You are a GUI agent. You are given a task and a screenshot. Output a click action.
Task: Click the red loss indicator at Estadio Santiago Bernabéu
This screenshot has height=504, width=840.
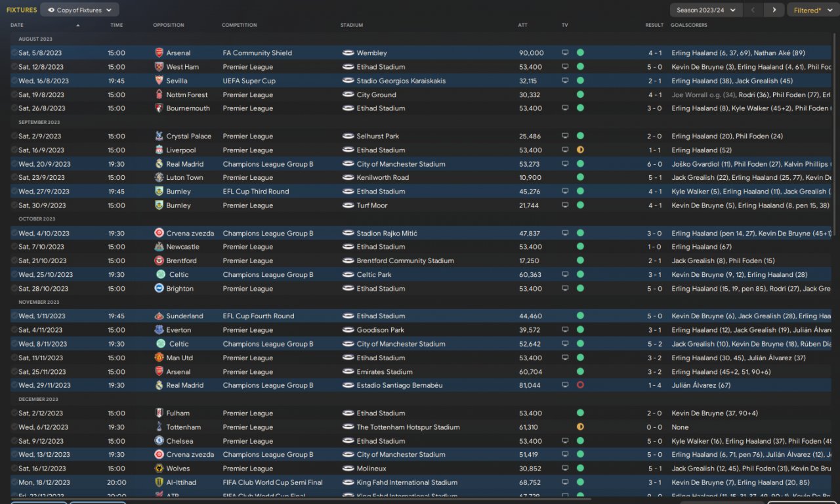tap(580, 385)
